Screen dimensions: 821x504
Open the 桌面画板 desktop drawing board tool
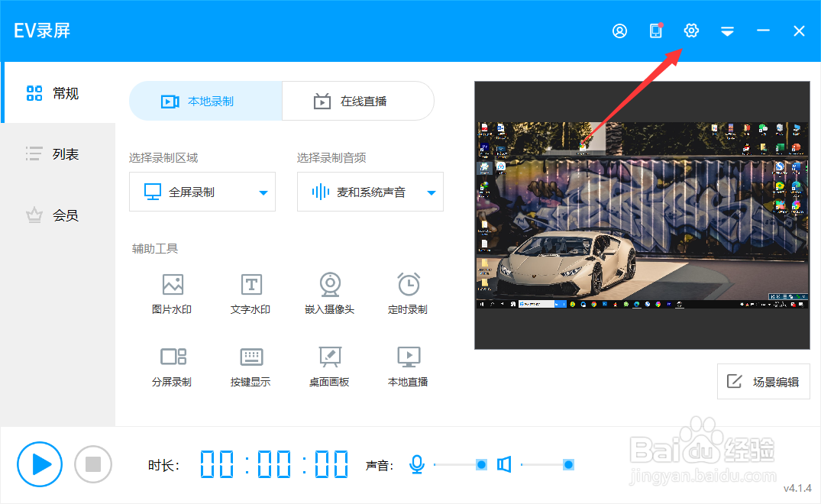[x=329, y=367]
